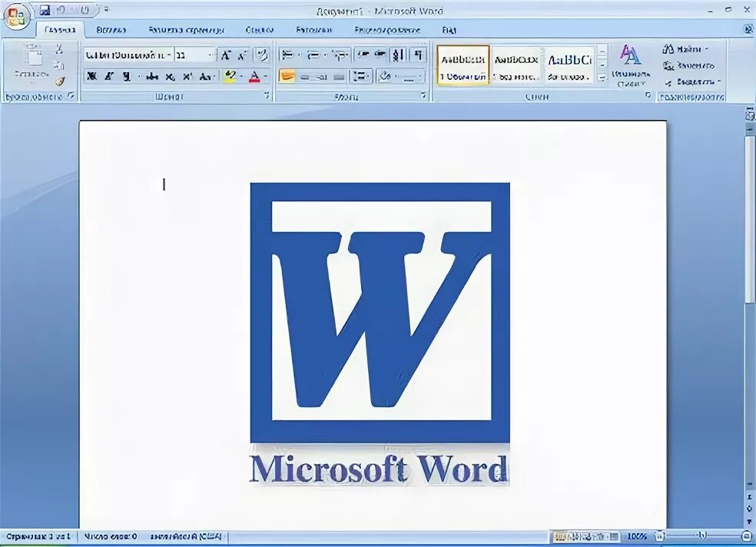The height and width of the screenshot is (547, 756).
Task: Switch to the Insert ribbon tab
Action: (x=111, y=30)
